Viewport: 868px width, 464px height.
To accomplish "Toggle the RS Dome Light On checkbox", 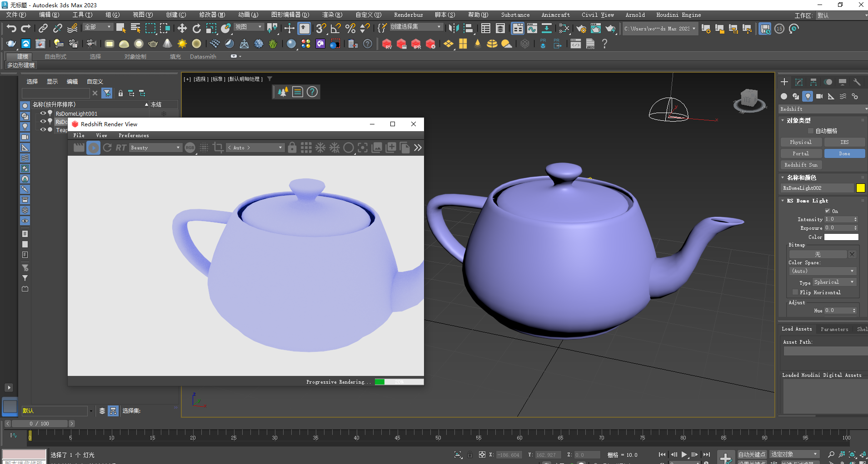I will click(x=828, y=211).
